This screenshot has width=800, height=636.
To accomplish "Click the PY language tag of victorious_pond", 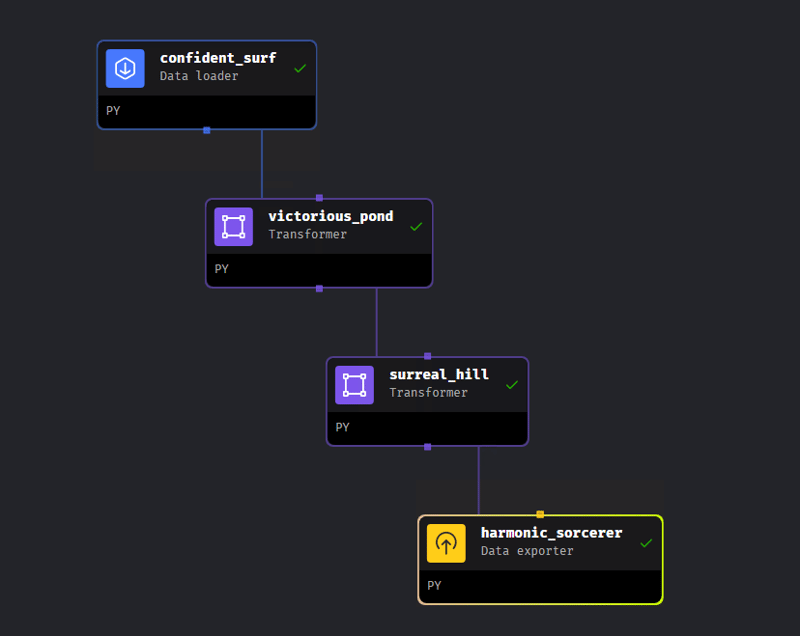I will (222, 269).
